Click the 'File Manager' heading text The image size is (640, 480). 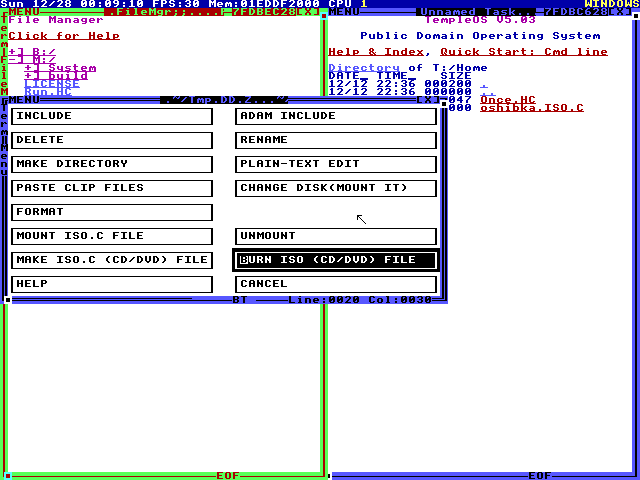pyautogui.click(x=56, y=20)
